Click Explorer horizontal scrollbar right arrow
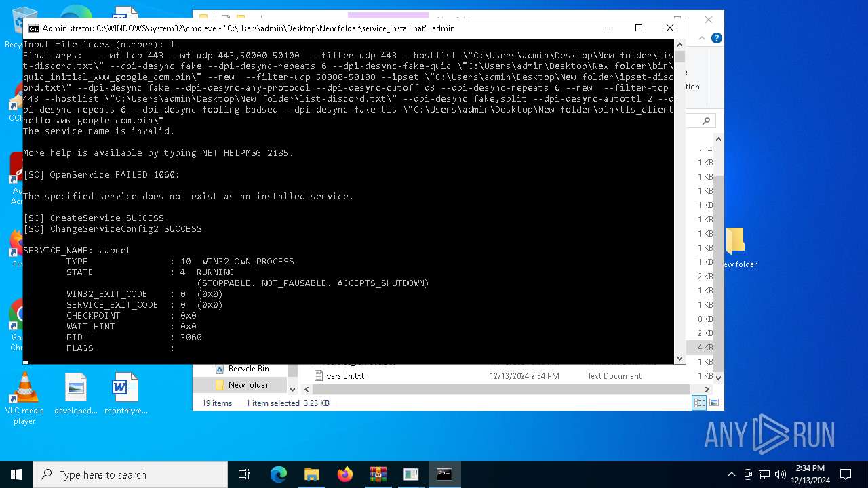The image size is (868, 488). point(707,389)
